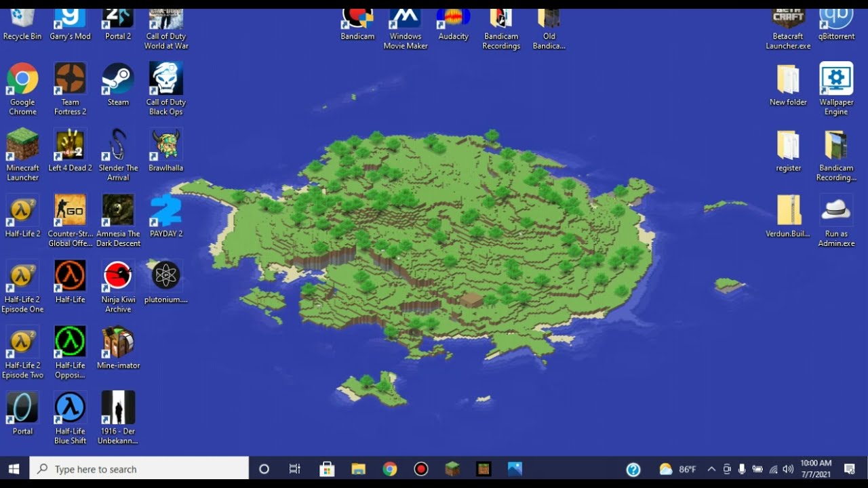Click the blue help question mark icon
The image size is (868, 488).
click(x=633, y=469)
